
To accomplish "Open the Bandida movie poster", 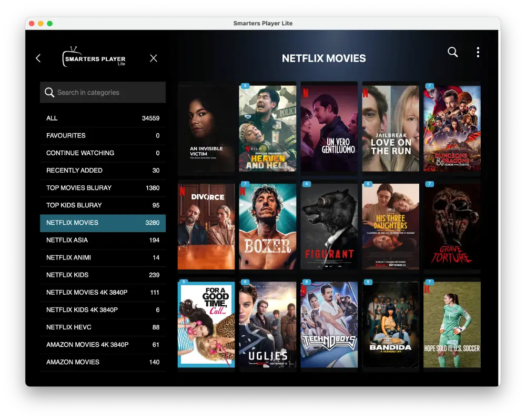I will [x=390, y=325].
